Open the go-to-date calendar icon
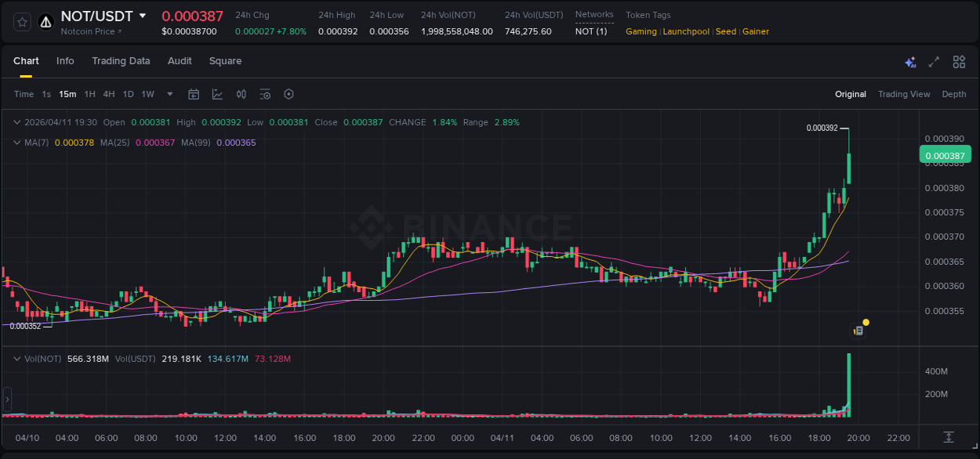This screenshot has height=459, width=980. [x=194, y=94]
